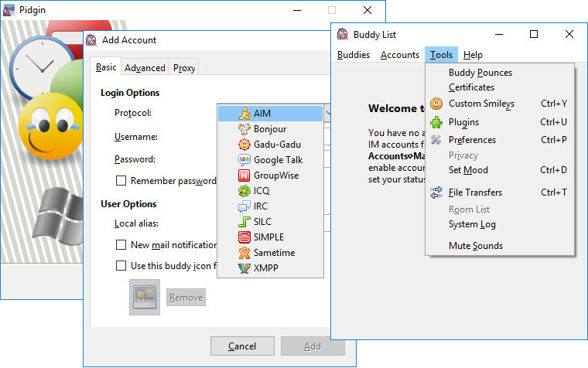This screenshot has height=368, width=588.
Task: Choose Privacy in Tools menu
Action: pos(500,155)
